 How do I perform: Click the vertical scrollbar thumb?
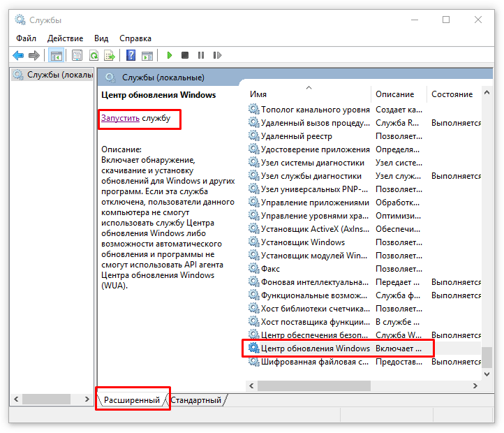pyautogui.click(x=487, y=357)
